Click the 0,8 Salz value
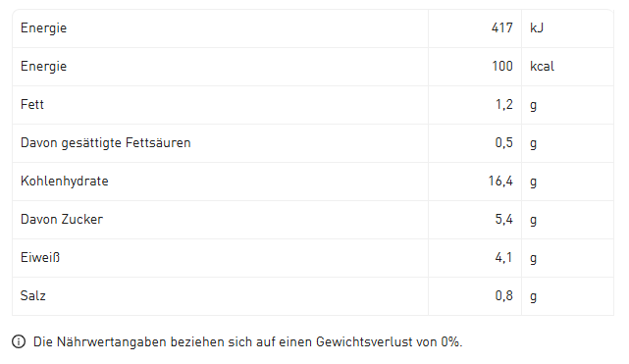The height and width of the screenshot is (364, 629). pos(503,296)
